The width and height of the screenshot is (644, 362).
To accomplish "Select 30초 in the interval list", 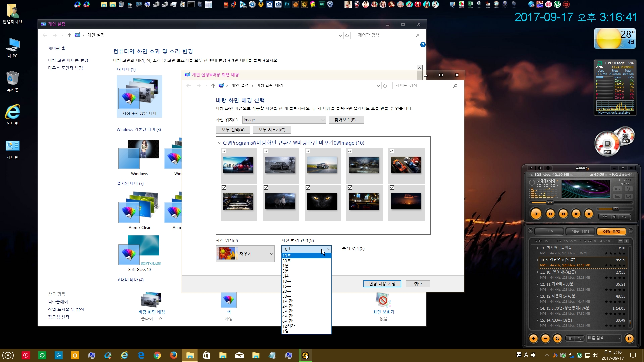I will pyautogui.click(x=306, y=261).
